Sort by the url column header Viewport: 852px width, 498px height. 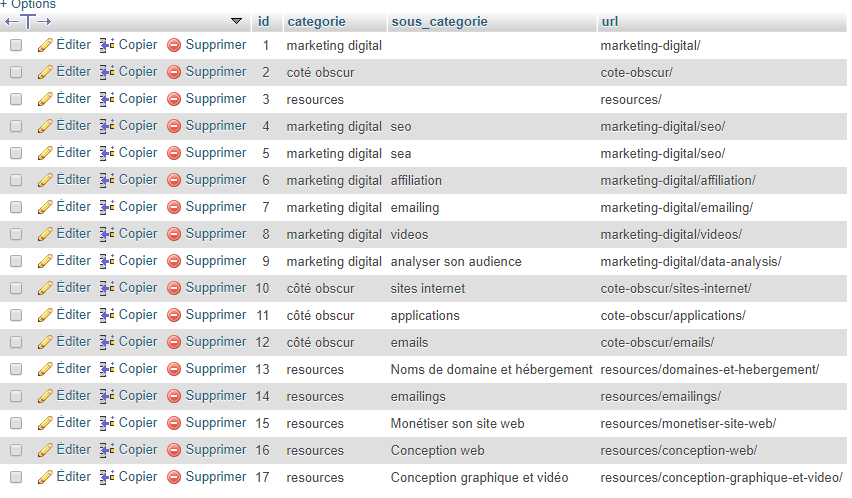click(609, 21)
